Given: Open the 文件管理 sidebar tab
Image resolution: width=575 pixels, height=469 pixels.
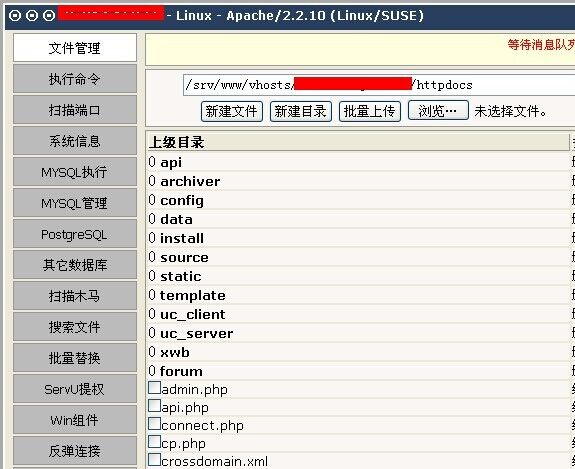Looking at the screenshot, I should [75, 48].
